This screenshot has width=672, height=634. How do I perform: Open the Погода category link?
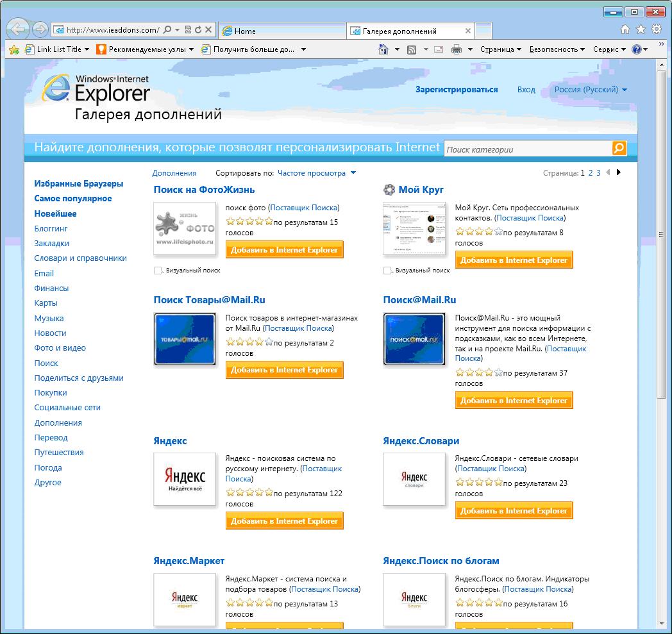click(x=48, y=467)
